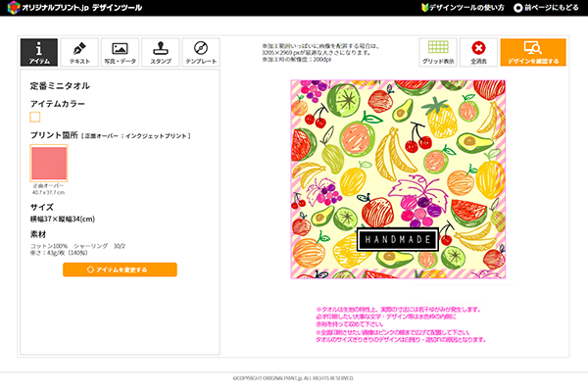588x392 pixels.
Task: Click the オリジナルプリント.jp logo icon
Action: 14,8
